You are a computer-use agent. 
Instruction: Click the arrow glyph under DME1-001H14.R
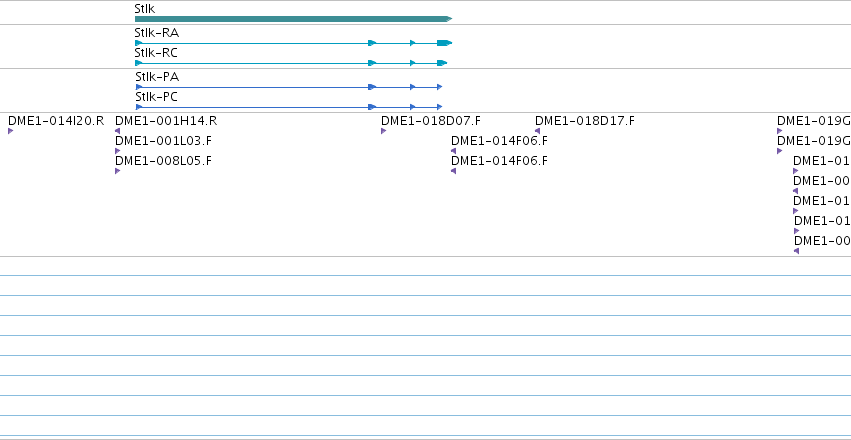[x=117, y=131]
